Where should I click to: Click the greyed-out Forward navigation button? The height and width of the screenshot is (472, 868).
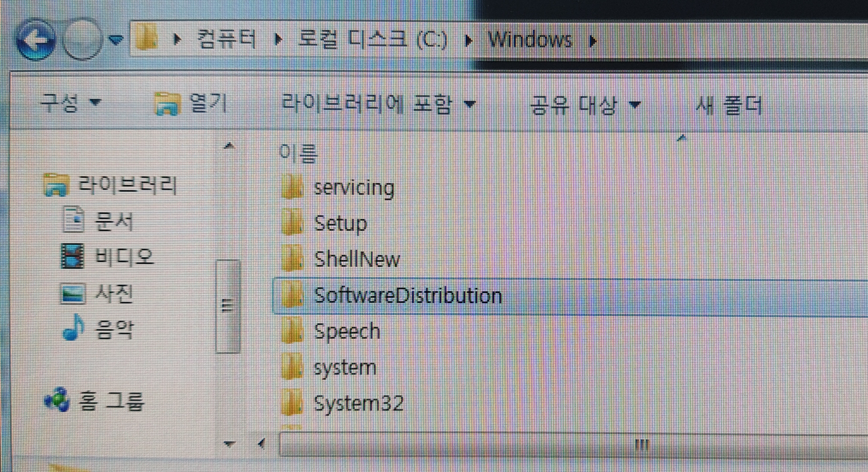82,40
